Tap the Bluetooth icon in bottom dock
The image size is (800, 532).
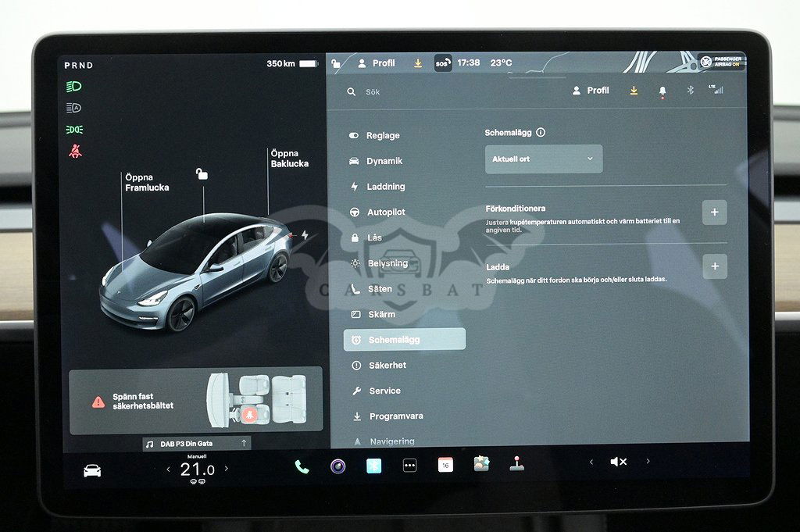[373, 466]
